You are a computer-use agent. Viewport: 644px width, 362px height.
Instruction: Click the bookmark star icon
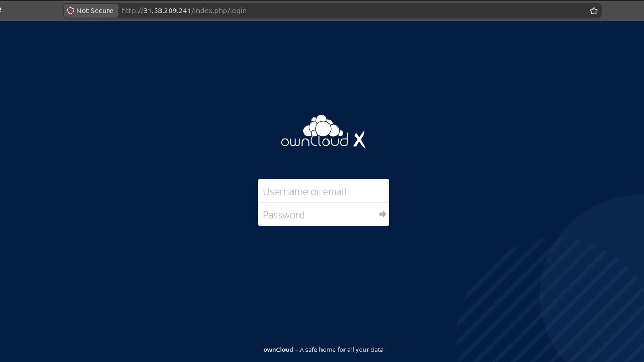click(x=594, y=11)
